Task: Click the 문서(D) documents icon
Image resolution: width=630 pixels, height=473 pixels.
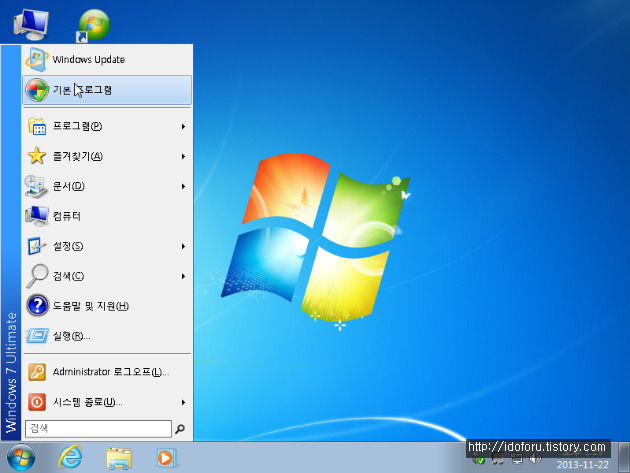Action: (36, 186)
